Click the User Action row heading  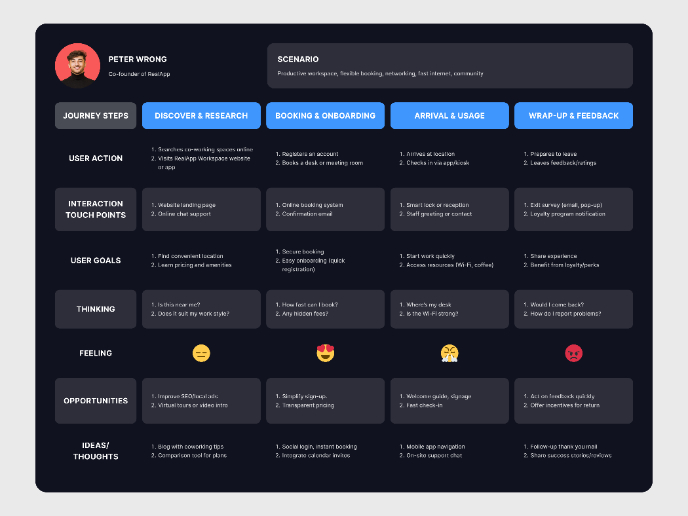pos(95,158)
